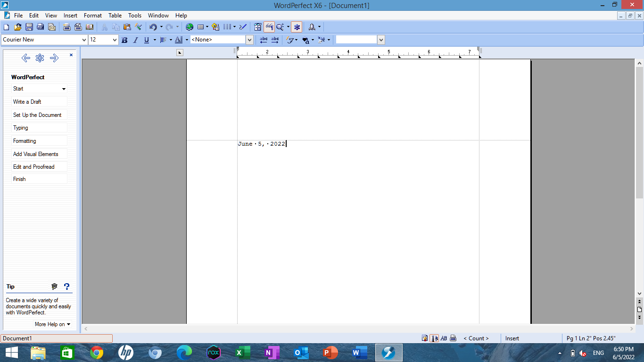Toggle Bold formatting
Viewport: 644px width, 362px height.
(x=124, y=40)
